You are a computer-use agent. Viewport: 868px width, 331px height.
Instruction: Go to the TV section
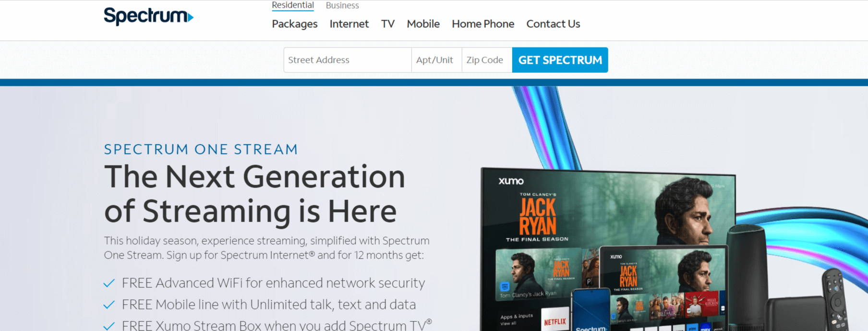coord(387,24)
